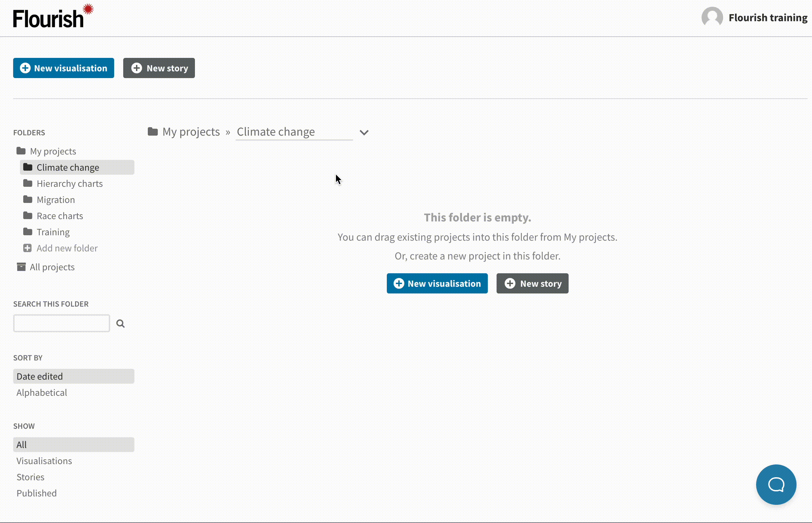Click SEARCH THIS FOLDER heading
The width and height of the screenshot is (812, 523).
51,304
